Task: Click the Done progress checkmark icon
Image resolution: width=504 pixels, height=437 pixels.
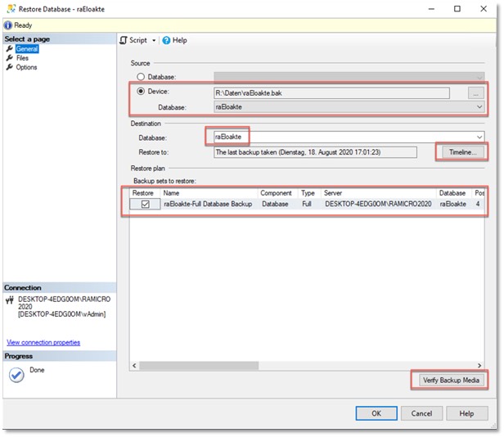Action: pyautogui.click(x=16, y=375)
